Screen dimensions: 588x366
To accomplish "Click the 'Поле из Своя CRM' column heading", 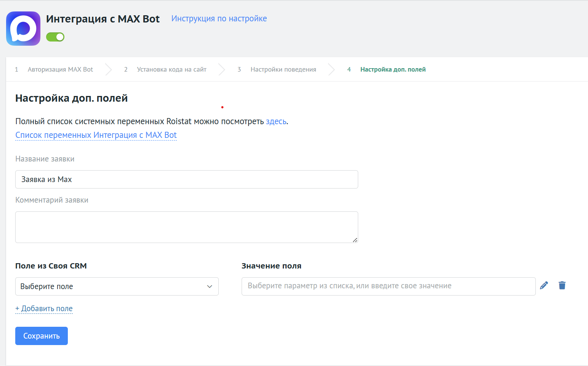I will (51, 266).
